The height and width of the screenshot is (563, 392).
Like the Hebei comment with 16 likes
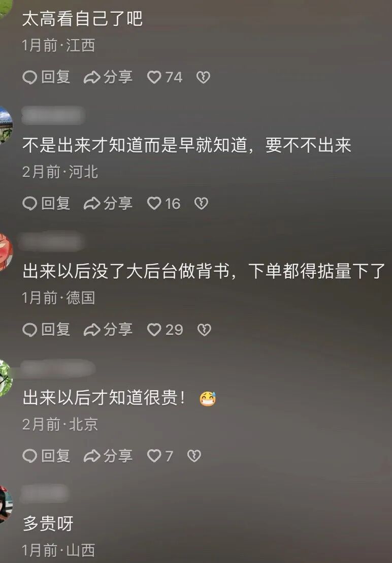(164, 204)
